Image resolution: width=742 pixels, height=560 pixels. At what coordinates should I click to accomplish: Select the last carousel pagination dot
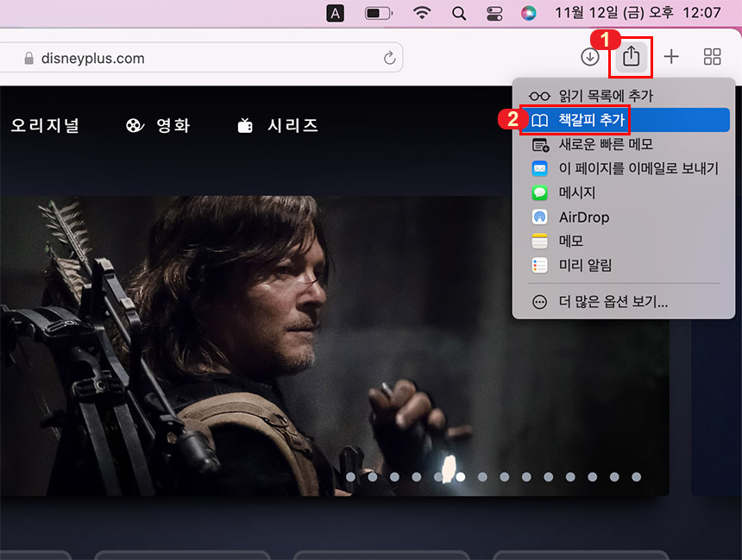(x=637, y=476)
